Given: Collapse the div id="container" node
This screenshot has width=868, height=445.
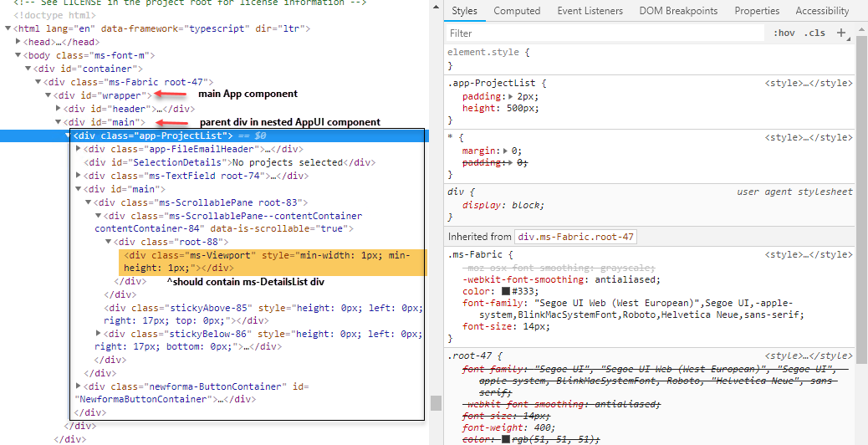Looking at the screenshot, I should [28, 68].
